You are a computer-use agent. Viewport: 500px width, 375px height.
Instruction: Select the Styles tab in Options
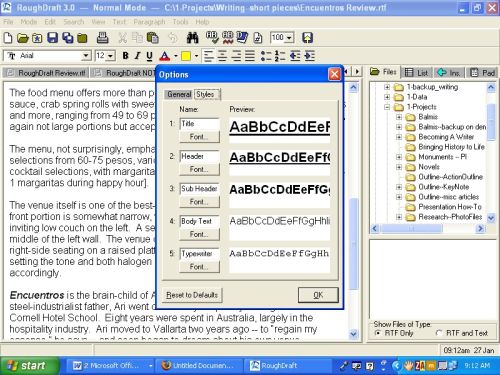[x=206, y=94]
